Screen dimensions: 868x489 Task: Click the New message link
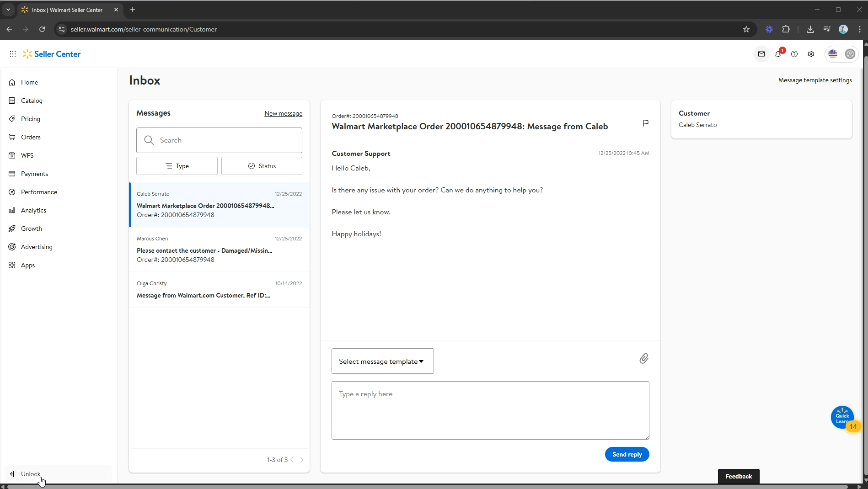coord(283,113)
